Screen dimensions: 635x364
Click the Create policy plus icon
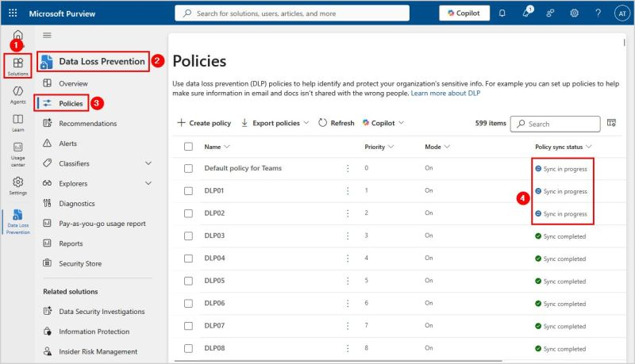[182, 123]
